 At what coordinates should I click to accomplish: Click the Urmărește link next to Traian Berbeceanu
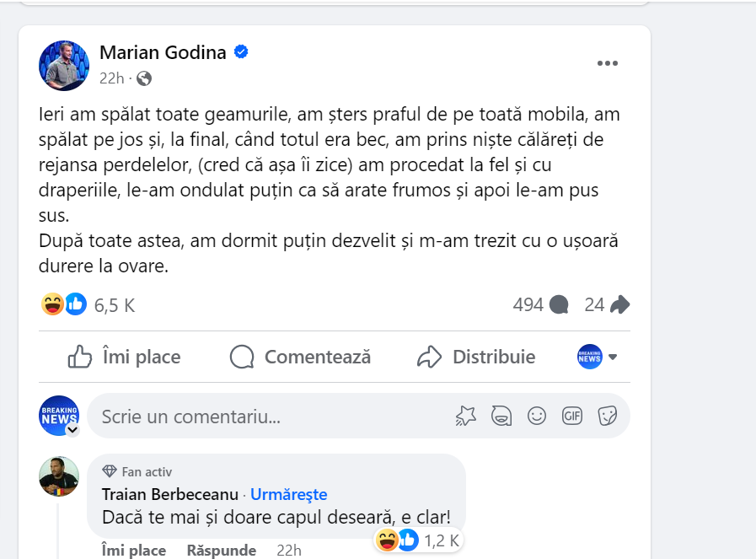coord(289,494)
